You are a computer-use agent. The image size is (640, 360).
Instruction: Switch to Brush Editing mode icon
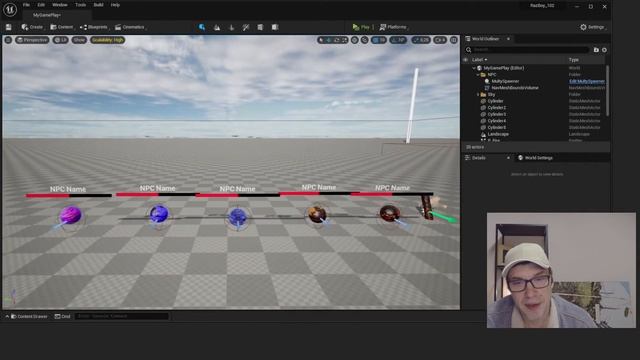[275, 27]
